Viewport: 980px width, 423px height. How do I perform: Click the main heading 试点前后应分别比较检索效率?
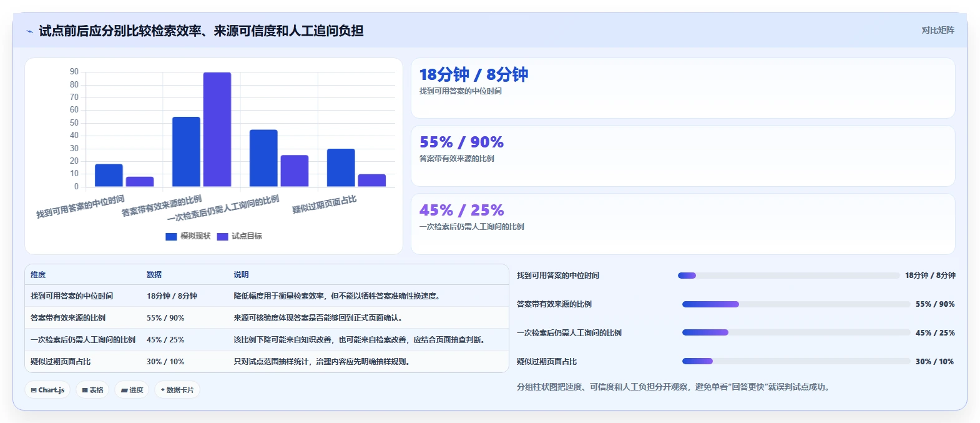click(x=201, y=31)
